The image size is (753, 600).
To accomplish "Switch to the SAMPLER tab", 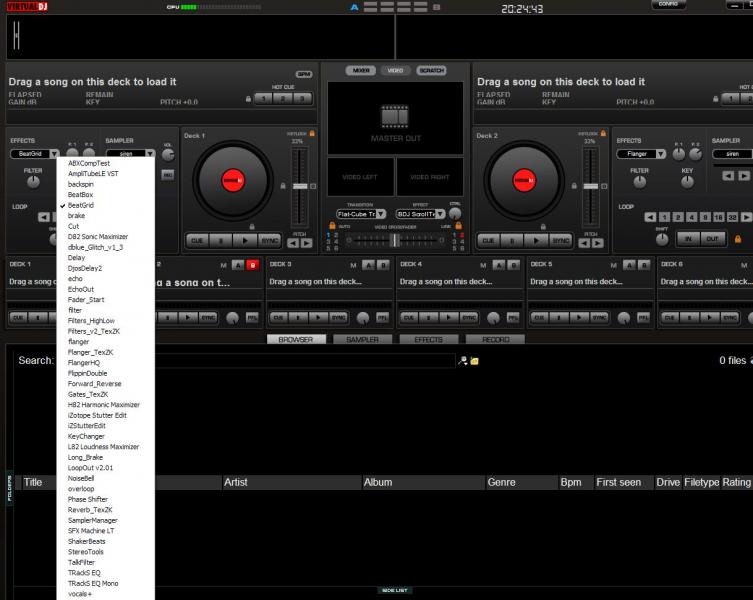I will point(362,340).
